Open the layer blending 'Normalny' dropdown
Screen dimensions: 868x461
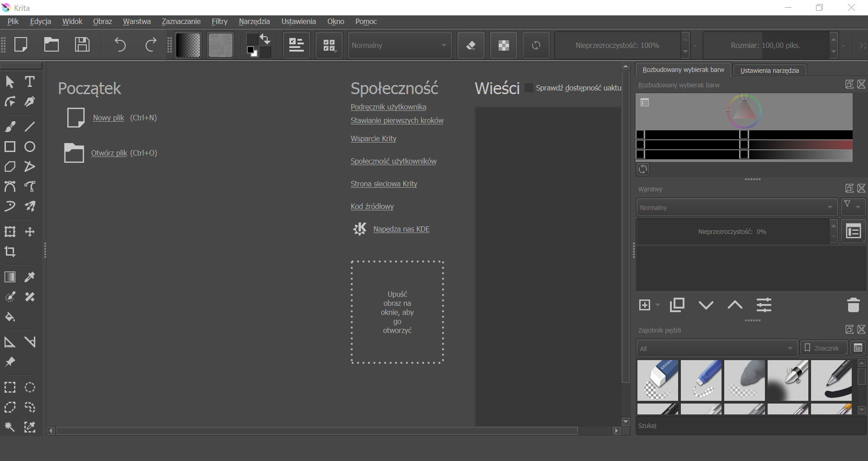click(x=736, y=207)
